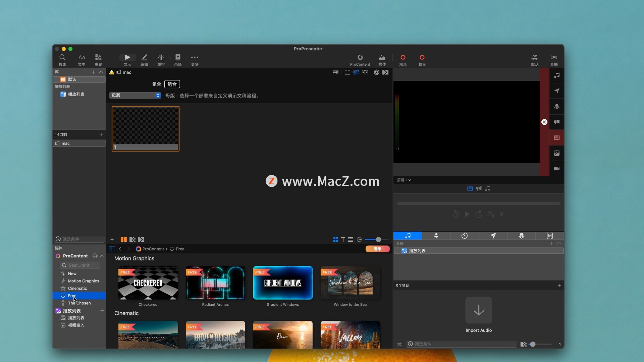Toggle the ProContent sidebar panel
Screen dimensions: 644x362
coord(112,249)
